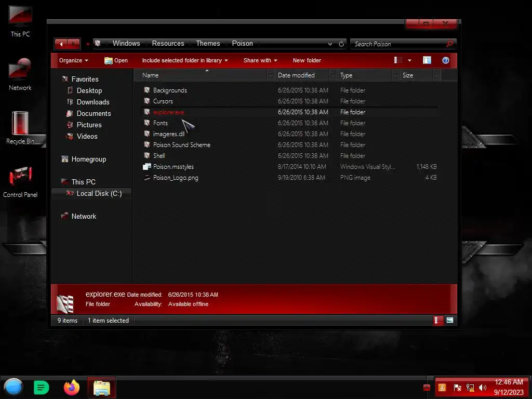Click Resources in the address breadcrumb
The height and width of the screenshot is (399, 532).
click(168, 44)
